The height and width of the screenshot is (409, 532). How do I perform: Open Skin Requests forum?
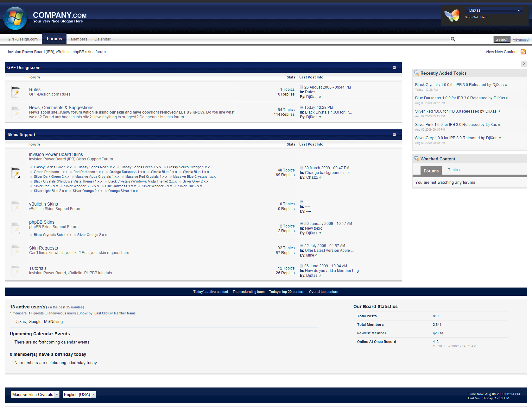tap(43, 248)
